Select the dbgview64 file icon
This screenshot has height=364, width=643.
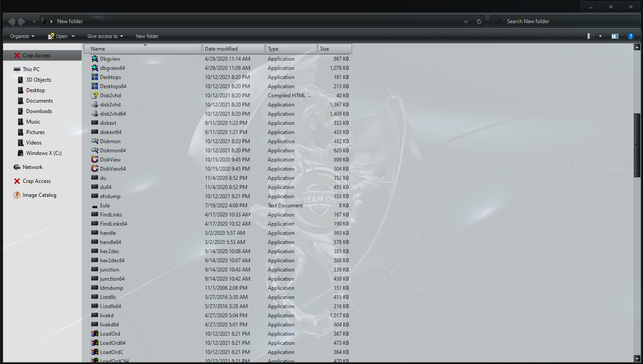[x=95, y=68]
